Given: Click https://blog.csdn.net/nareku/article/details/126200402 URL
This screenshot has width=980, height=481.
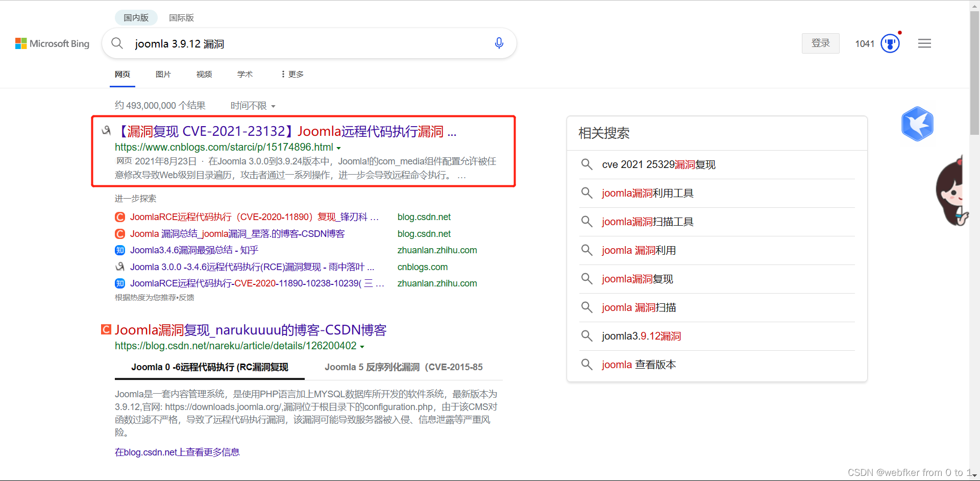Looking at the screenshot, I should tap(236, 346).
